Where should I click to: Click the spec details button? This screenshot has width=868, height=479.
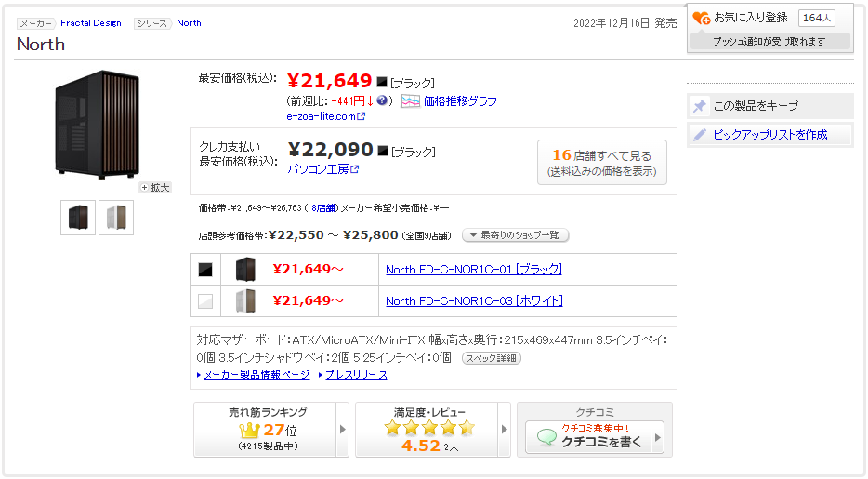point(491,358)
